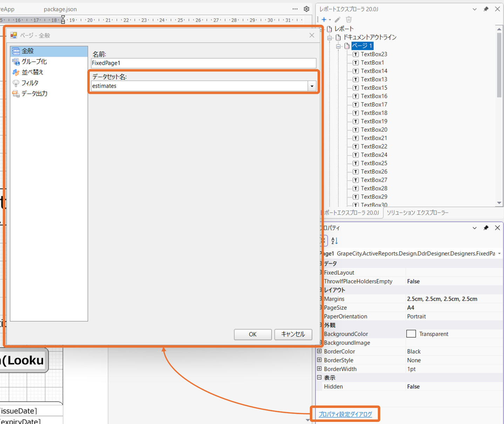Viewport: 504px width, 424px height.
Task: Select the 全般 page in dialog sidebar
Action: (49, 51)
